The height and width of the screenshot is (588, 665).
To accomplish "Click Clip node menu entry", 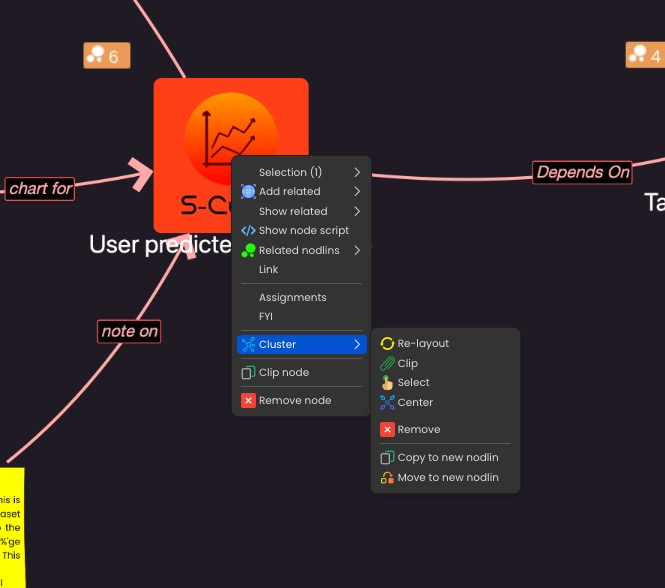I will click(x=284, y=373).
